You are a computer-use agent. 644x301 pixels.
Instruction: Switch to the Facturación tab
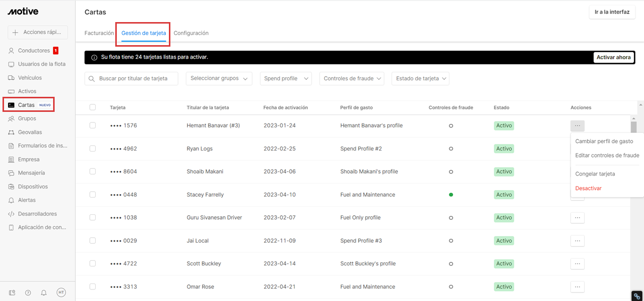tap(99, 33)
